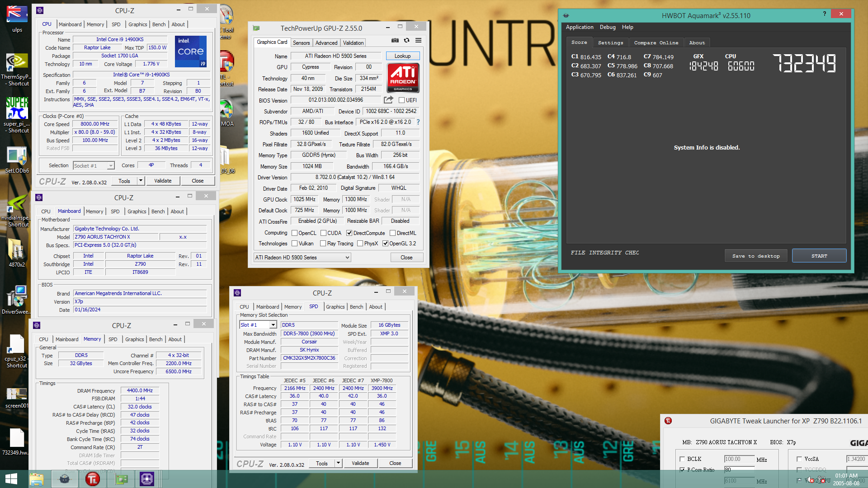
Task: Click the Lookup button in GPU-Z
Action: tap(402, 56)
